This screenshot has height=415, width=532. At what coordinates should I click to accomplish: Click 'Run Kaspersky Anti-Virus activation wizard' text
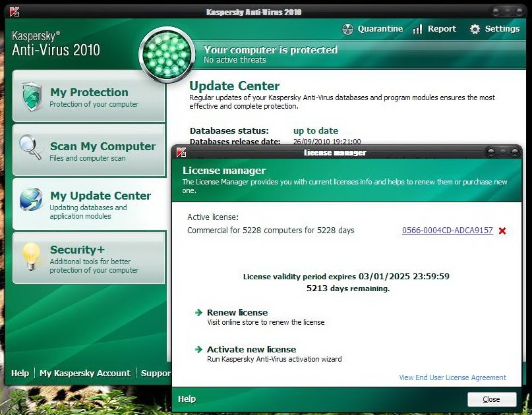coord(274,359)
